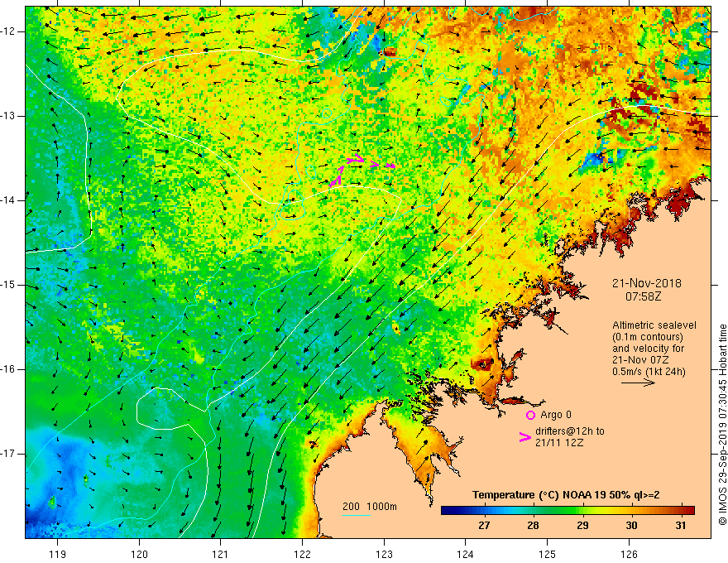Click the vertical IMOS copyright timestamp text
The width and height of the screenshot is (728, 563).
tap(722, 426)
